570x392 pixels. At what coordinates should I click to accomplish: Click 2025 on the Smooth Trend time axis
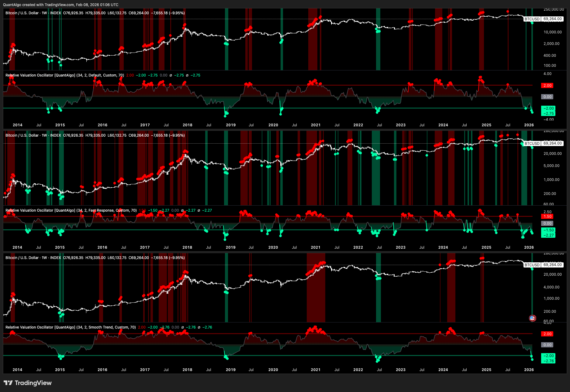[x=486, y=370]
